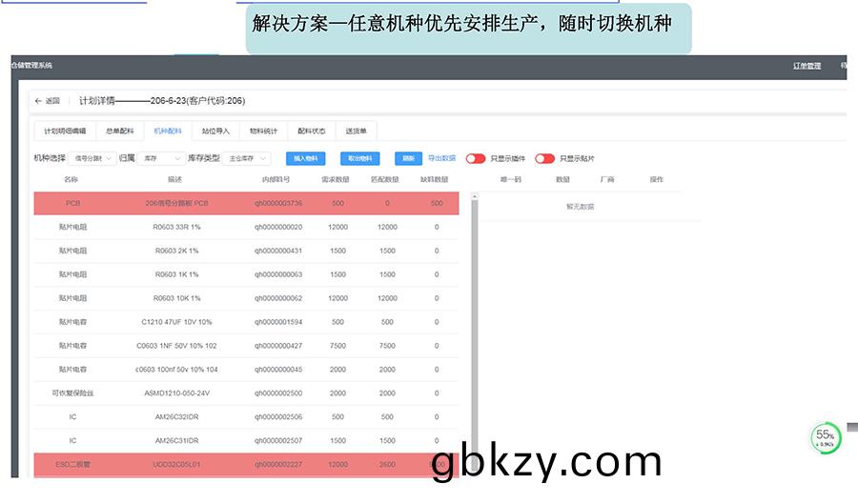Open the 总单配料 tab
This screenshot has height=504, width=858.
click(x=120, y=131)
